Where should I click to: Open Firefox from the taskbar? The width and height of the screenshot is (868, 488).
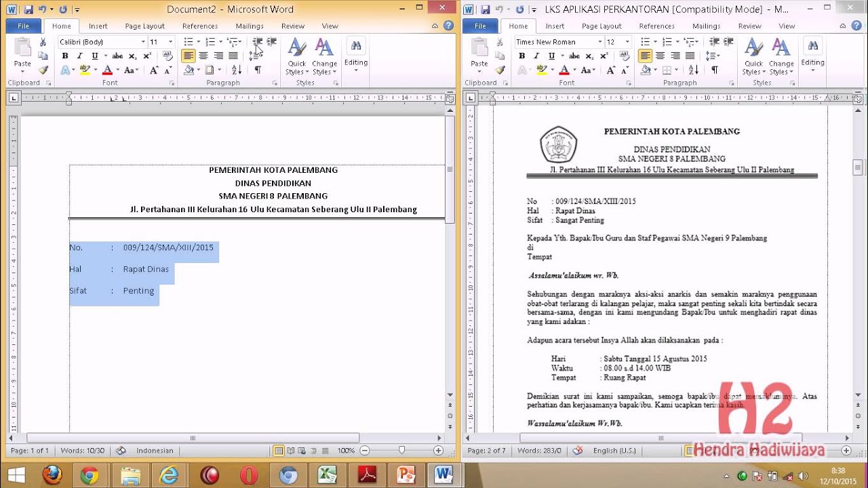coord(52,475)
